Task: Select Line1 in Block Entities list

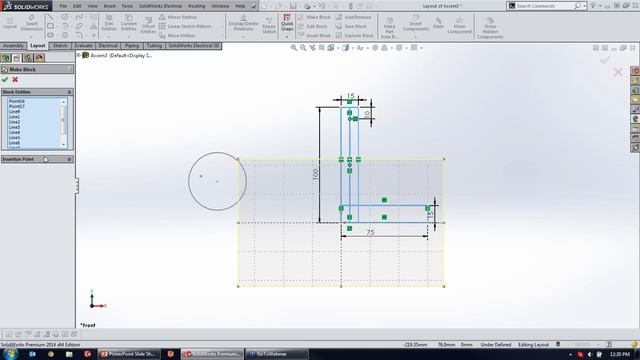Action: pos(14,117)
